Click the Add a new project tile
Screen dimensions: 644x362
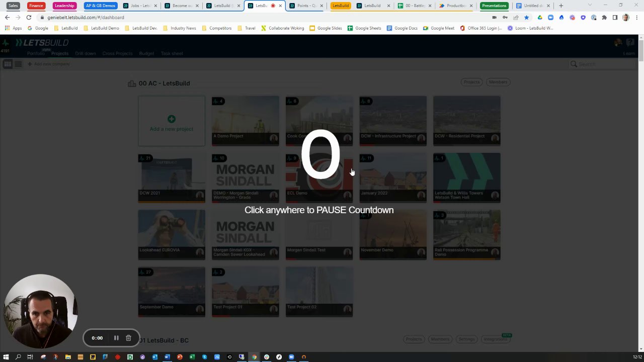tap(172, 121)
